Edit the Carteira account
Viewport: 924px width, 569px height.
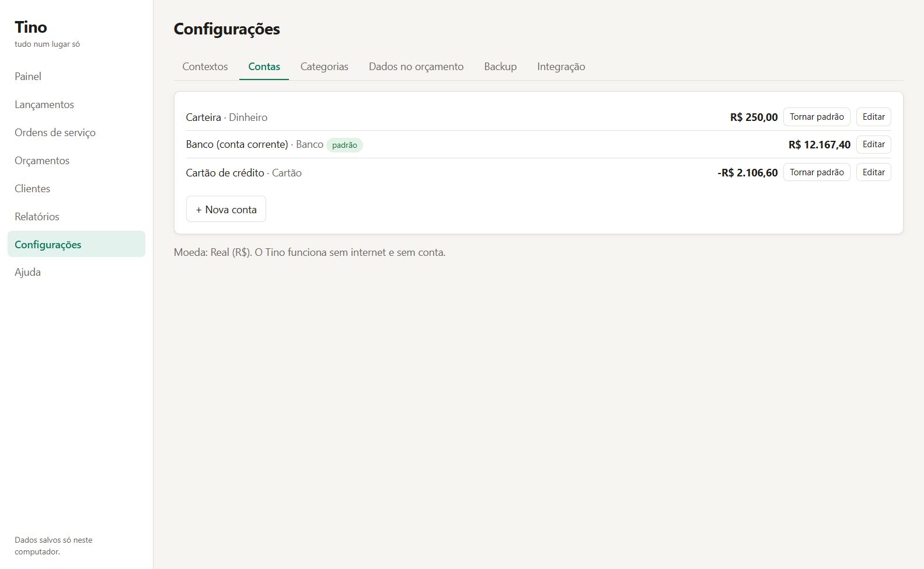tap(874, 117)
